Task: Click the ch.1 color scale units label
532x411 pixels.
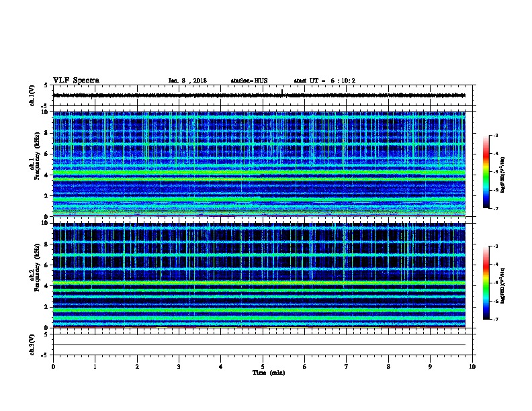Action: coord(503,175)
